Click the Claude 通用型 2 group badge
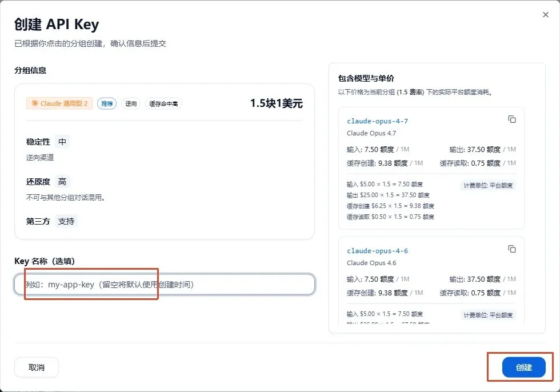 pos(59,103)
